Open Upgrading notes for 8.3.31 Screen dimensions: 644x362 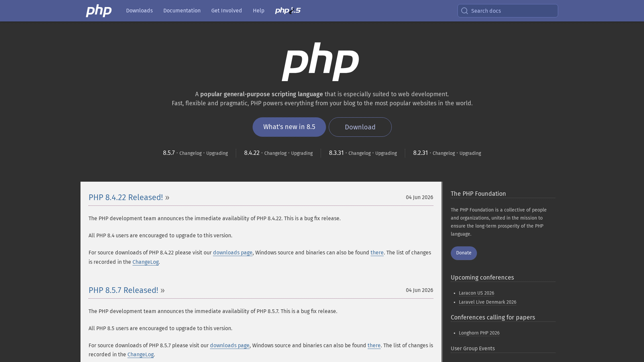pos(386,154)
